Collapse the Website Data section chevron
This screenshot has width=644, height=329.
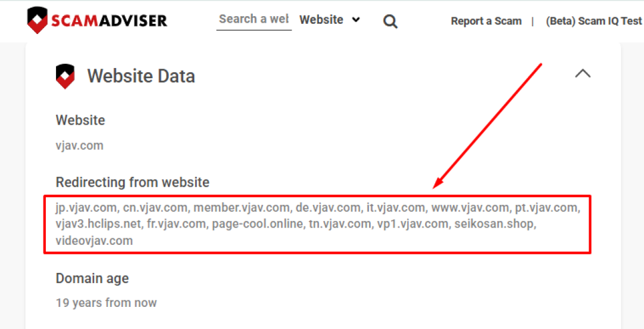pyautogui.click(x=583, y=73)
